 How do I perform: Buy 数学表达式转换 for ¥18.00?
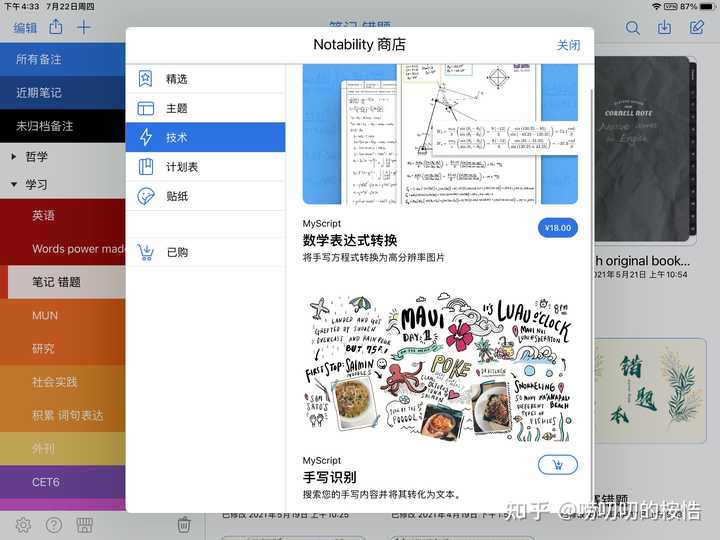[557, 228]
